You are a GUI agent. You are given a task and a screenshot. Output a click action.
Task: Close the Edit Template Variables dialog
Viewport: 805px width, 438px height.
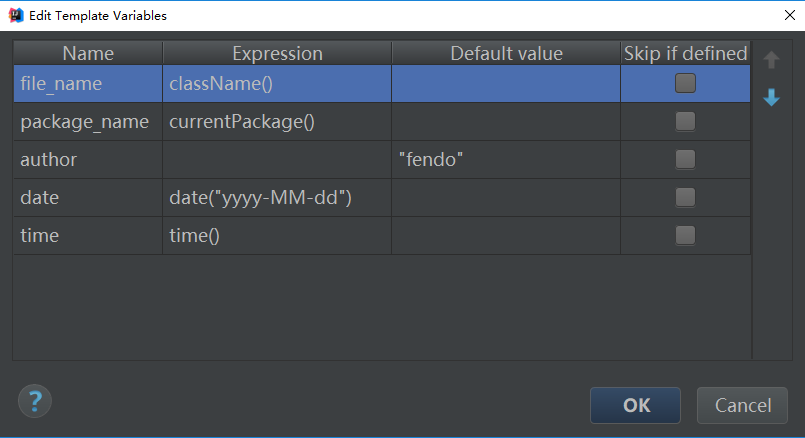pyautogui.click(x=790, y=15)
